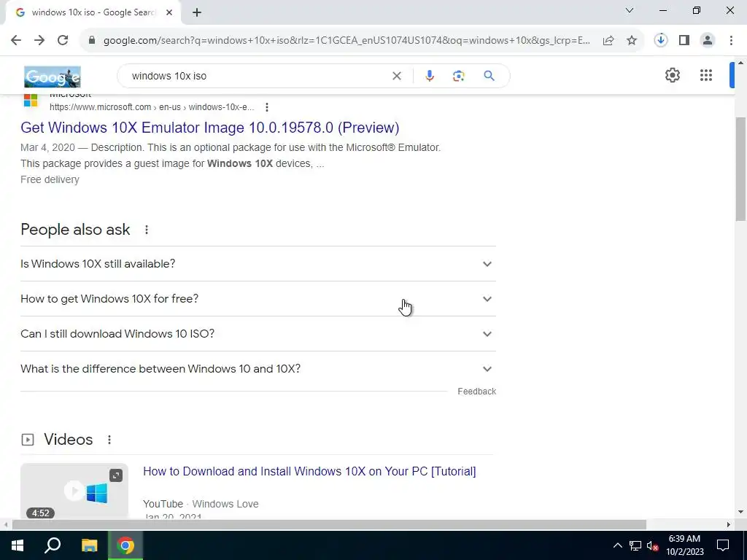Open Google quick settings gear
The width and height of the screenshot is (747, 560).
[x=672, y=75]
